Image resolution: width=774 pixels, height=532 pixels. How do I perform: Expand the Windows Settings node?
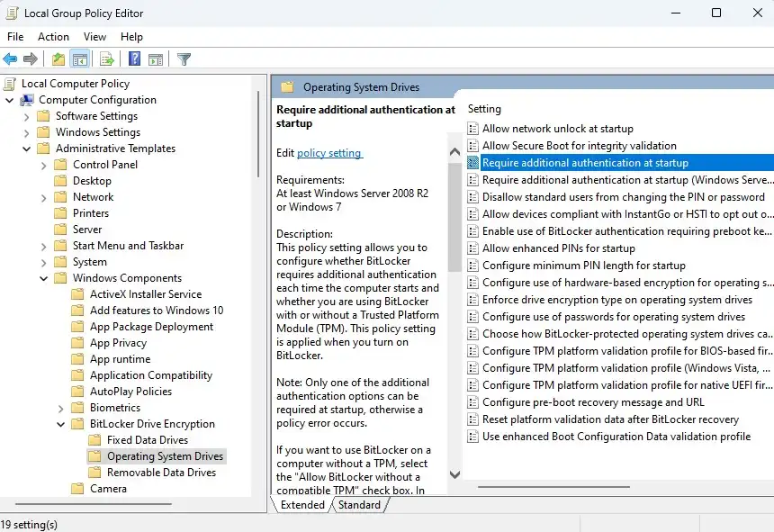[x=27, y=133]
